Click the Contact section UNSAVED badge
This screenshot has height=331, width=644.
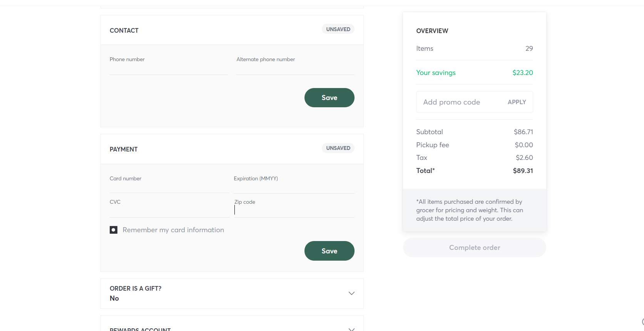(338, 29)
